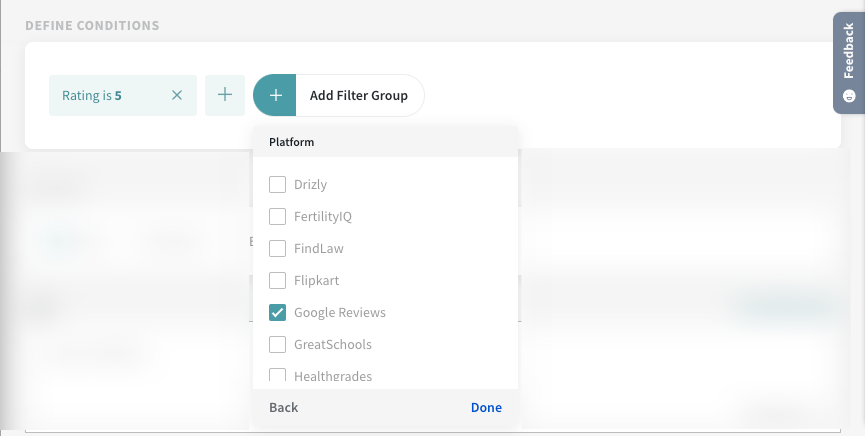Pick the 'Flipkart' text label

click(x=317, y=280)
